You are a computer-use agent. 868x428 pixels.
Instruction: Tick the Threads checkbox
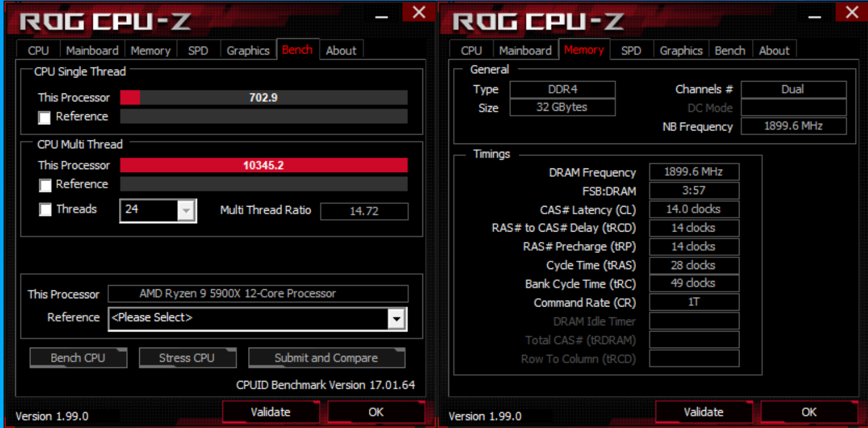pyautogui.click(x=45, y=210)
